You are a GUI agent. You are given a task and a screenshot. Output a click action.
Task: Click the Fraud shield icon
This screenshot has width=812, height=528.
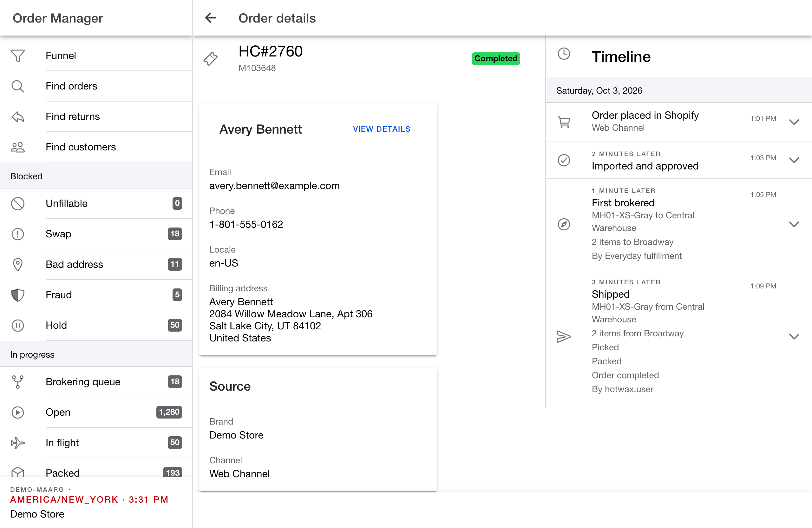pyautogui.click(x=18, y=295)
